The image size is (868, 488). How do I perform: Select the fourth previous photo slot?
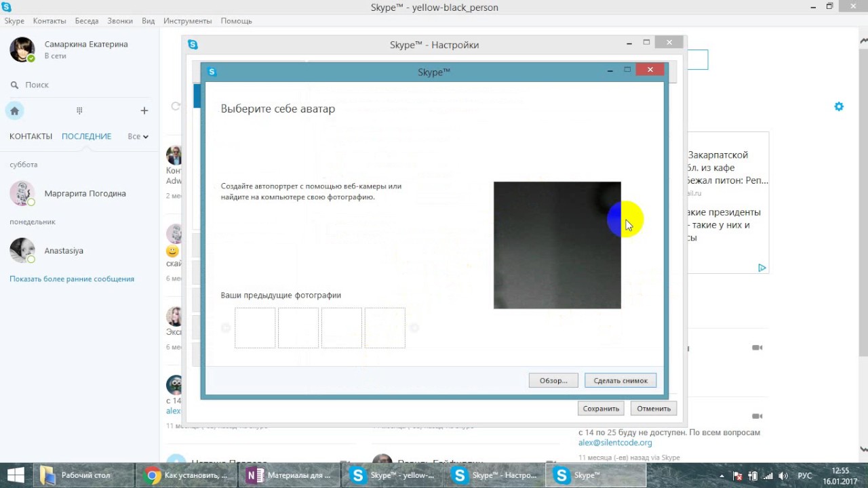pyautogui.click(x=384, y=328)
